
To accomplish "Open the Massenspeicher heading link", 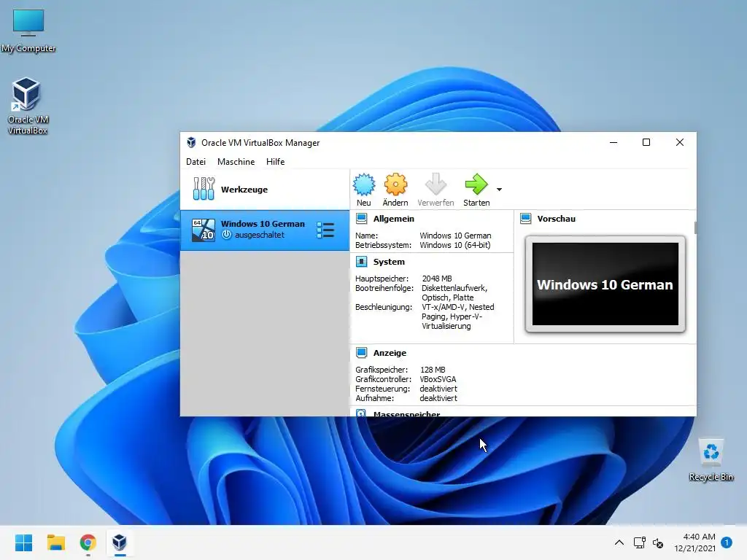I will pyautogui.click(x=406, y=413).
